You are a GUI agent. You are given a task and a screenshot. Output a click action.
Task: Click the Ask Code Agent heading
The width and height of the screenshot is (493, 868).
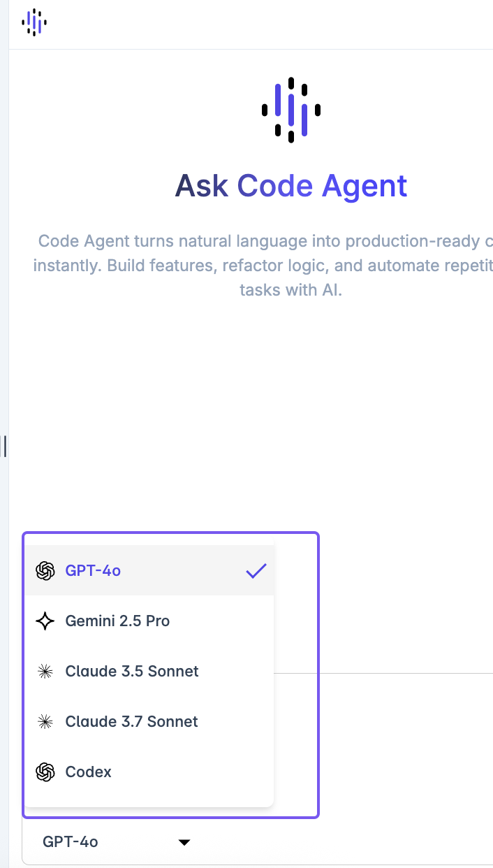coord(291,186)
